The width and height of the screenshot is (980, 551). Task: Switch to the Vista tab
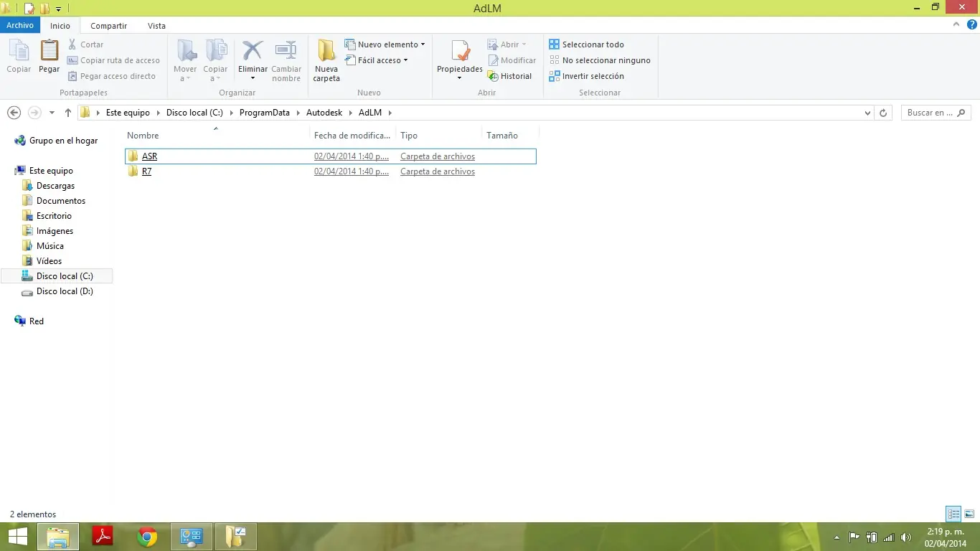pos(156,26)
